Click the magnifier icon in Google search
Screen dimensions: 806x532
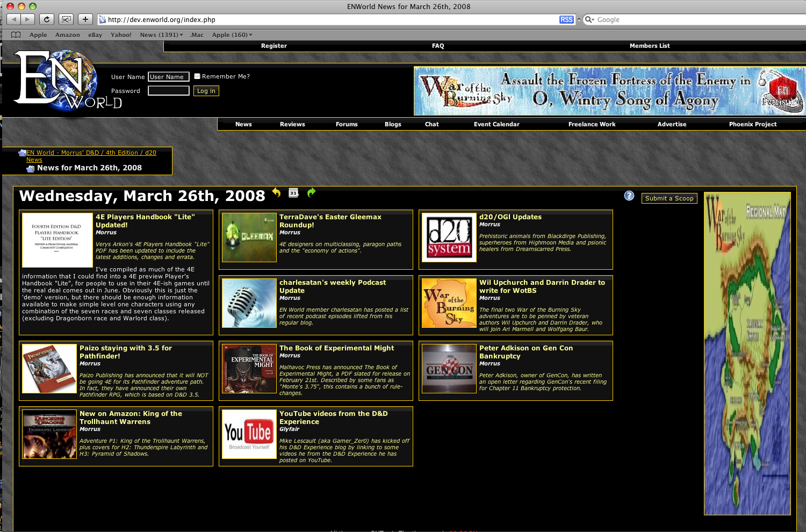(x=589, y=19)
